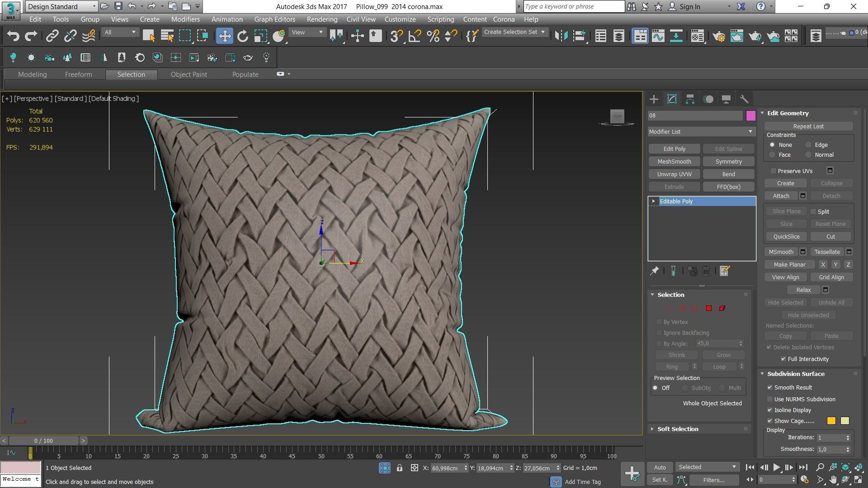Activate the Select and Uniform Scale tool

tap(261, 36)
